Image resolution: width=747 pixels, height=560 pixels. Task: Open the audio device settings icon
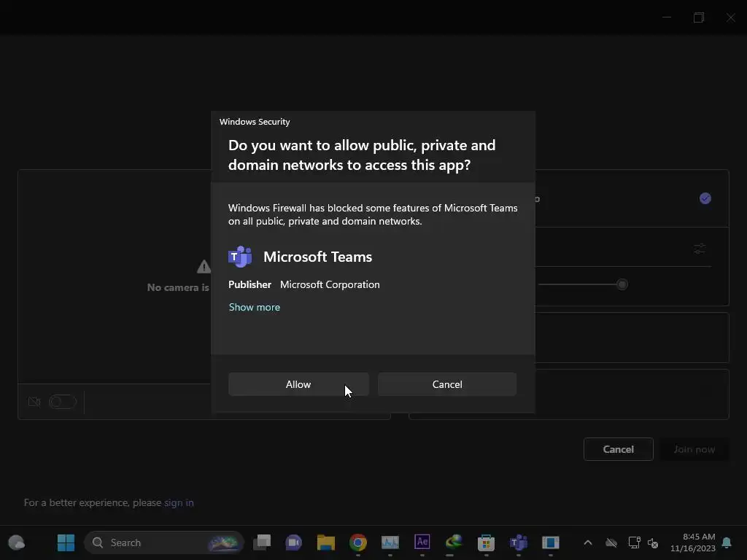click(x=700, y=249)
